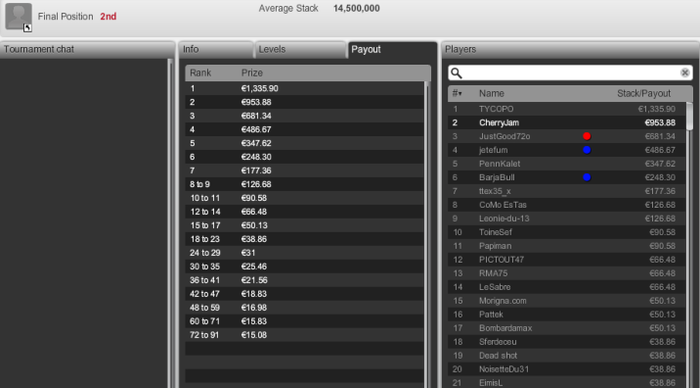Open the Levels tab
The height and width of the screenshot is (388, 700).
pos(300,50)
